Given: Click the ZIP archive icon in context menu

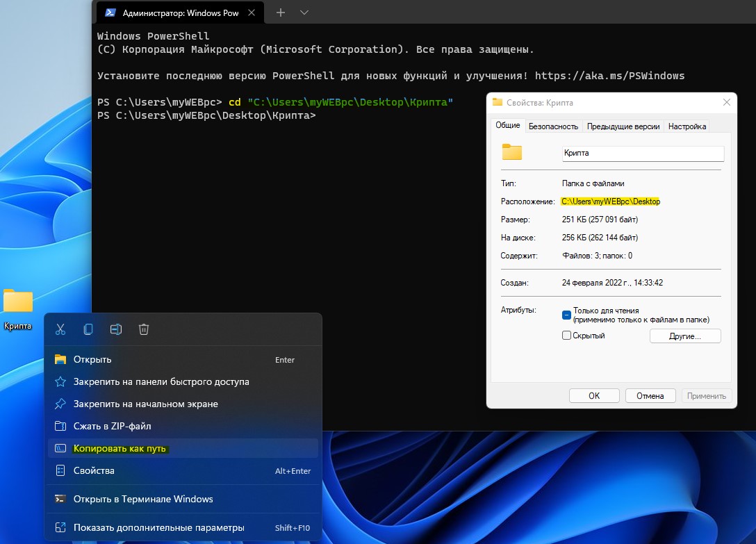Looking at the screenshot, I should pos(60,426).
